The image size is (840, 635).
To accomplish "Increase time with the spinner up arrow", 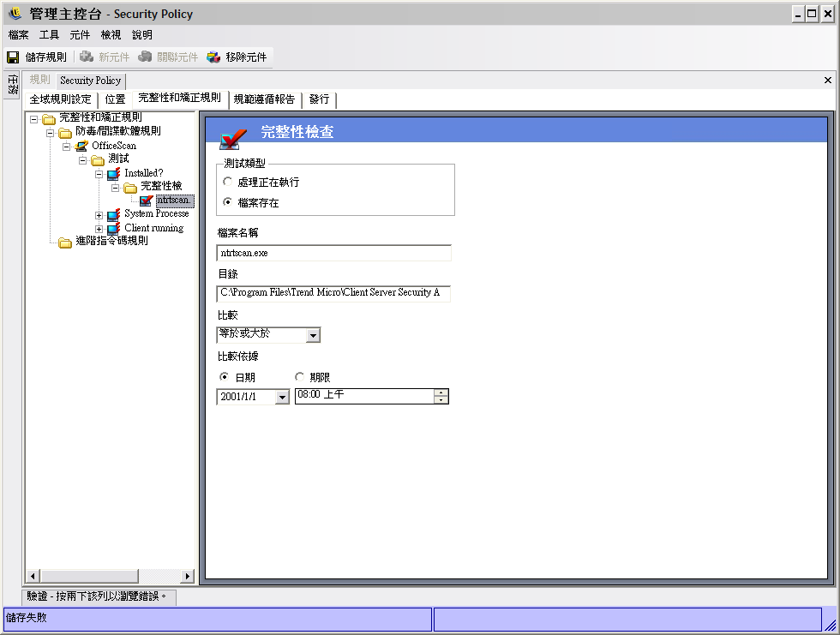I will 441,392.
